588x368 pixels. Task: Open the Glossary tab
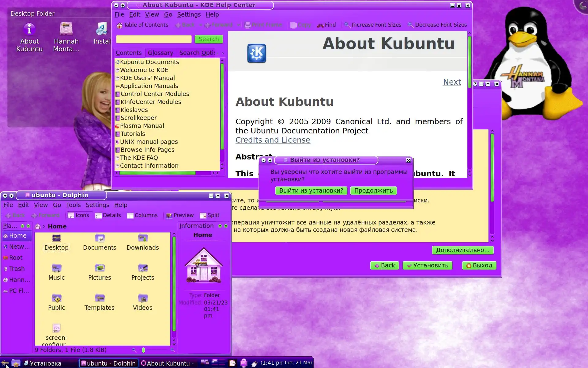(160, 53)
